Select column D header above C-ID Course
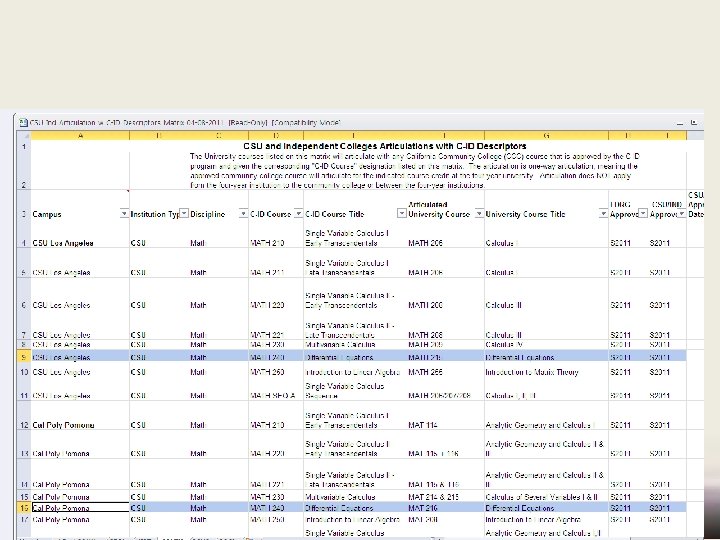Screen dimensions: 720x540 [x=276, y=135]
